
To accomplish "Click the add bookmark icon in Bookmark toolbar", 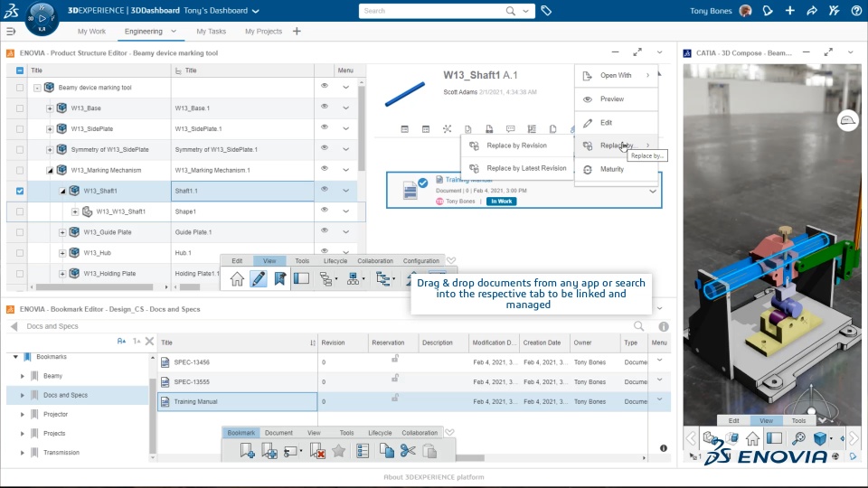I will click(x=248, y=451).
